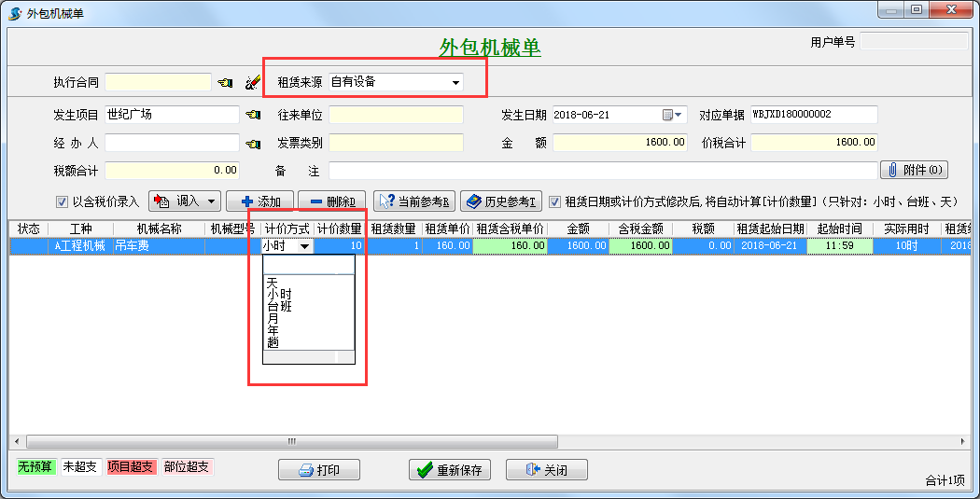Image resolution: width=980 pixels, height=499 pixels.
Task: Click into the 备注 remarks field
Action: click(x=602, y=171)
